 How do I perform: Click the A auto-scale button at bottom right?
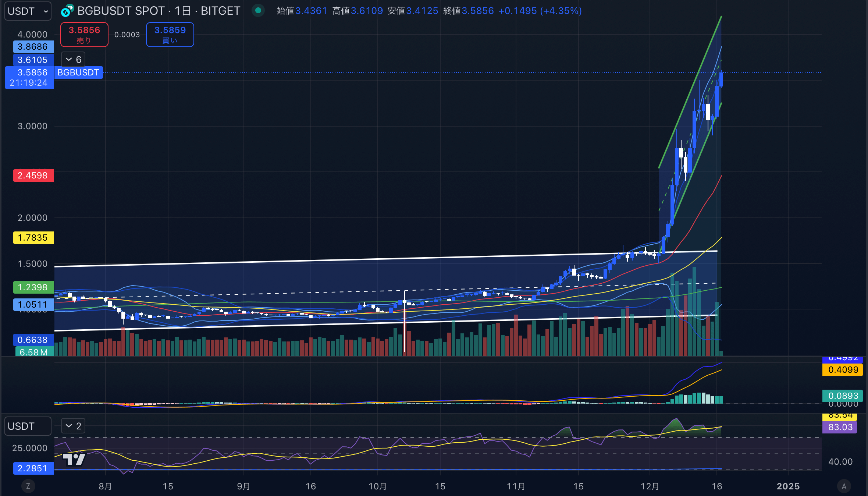(x=844, y=486)
